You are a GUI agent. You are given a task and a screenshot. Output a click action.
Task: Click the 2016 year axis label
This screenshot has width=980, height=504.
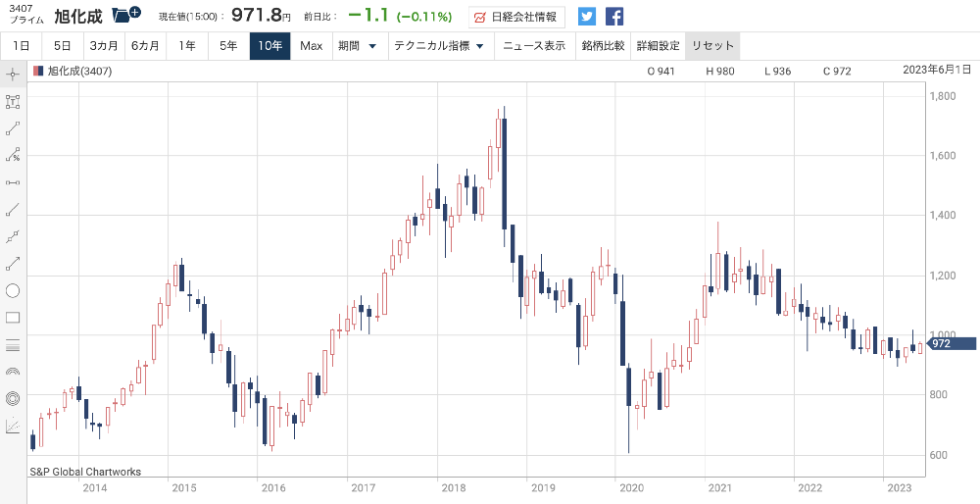(274, 487)
